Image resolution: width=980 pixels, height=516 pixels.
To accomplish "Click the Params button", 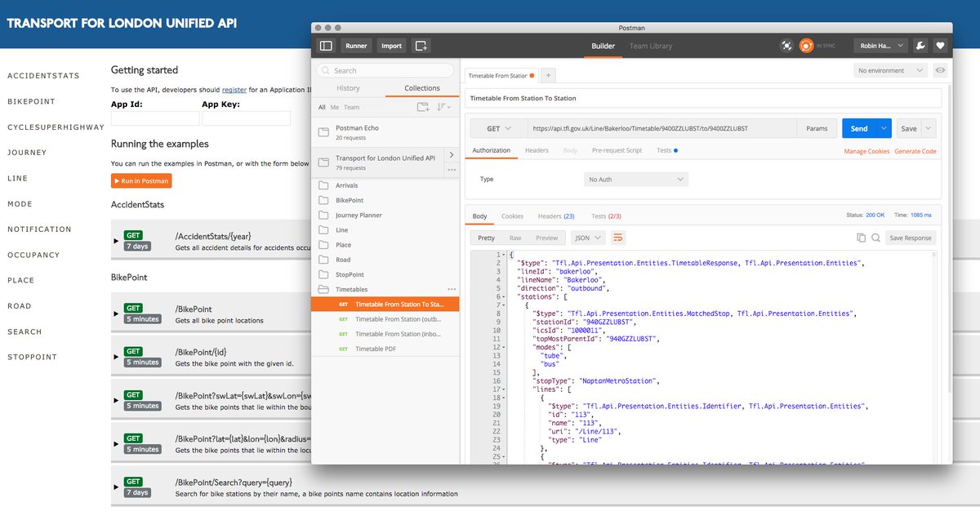I will 817,128.
